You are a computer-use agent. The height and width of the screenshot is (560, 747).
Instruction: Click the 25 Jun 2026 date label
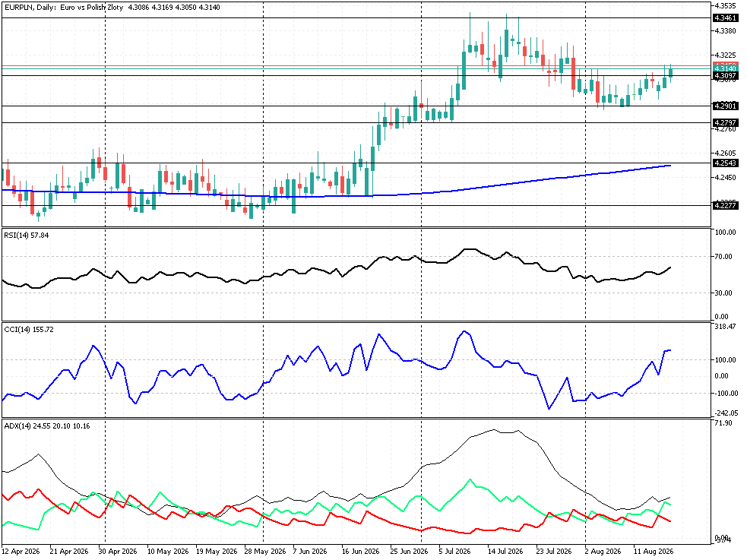tap(410, 552)
